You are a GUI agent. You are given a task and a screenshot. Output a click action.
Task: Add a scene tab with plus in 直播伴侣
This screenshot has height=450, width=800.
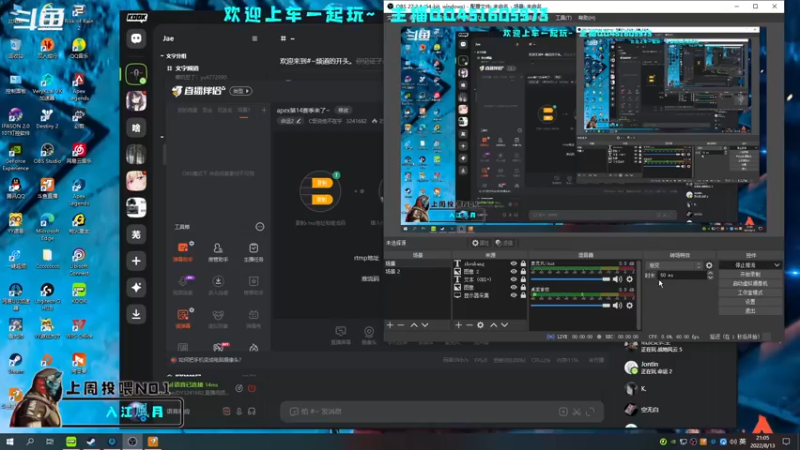264,110
